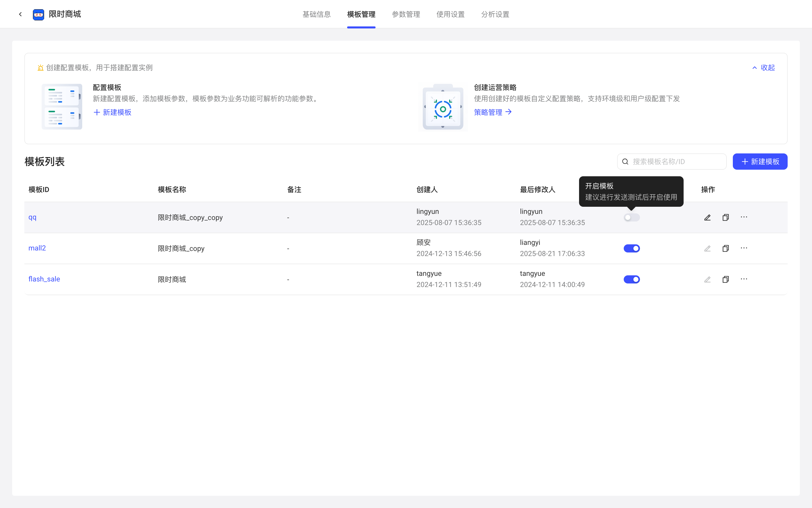Click template name 限时商城_copy_copy
This screenshot has width=812, height=508.
[x=190, y=217]
